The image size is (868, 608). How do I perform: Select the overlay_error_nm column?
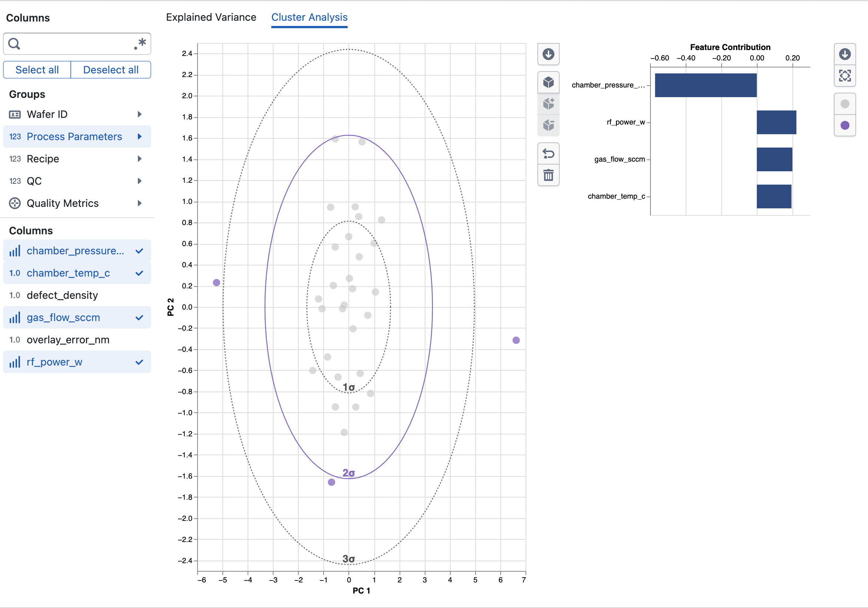point(77,340)
